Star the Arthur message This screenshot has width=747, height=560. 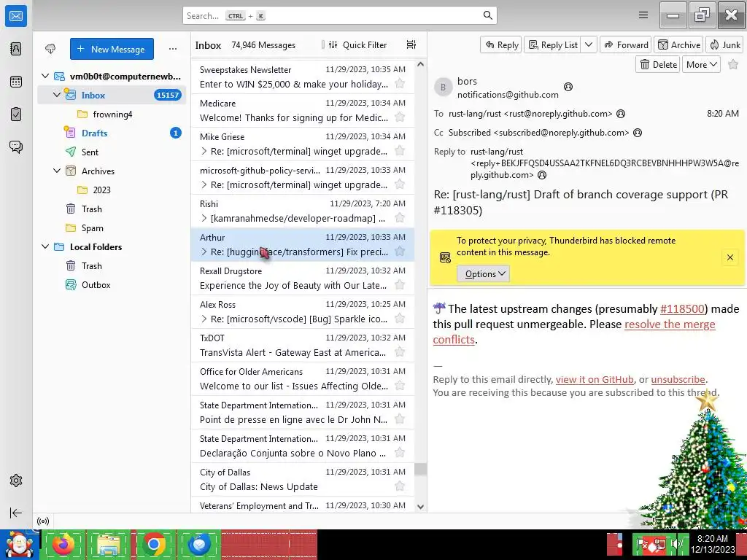tap(400, 252)
